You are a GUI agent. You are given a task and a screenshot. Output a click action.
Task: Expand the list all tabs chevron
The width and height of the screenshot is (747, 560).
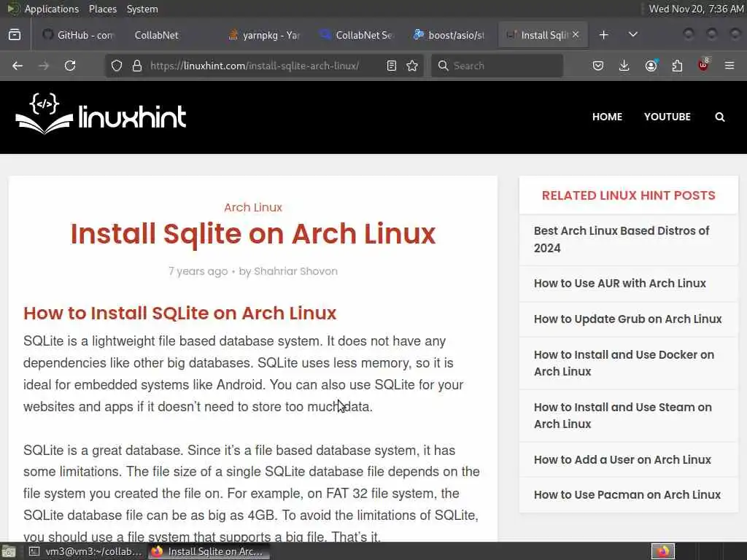click(x=633, y=35)
